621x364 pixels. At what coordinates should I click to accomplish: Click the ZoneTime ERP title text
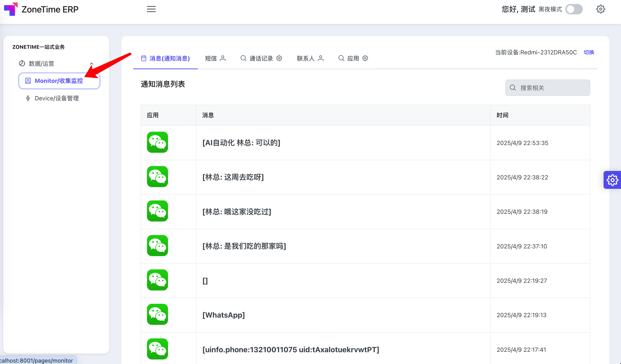(x=50, y=9)
